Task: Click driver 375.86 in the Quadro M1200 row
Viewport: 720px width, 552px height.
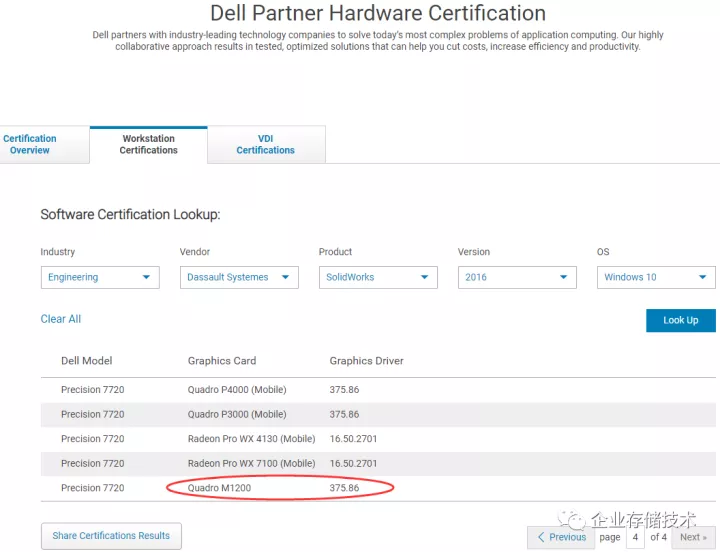Action: (344, 488)
